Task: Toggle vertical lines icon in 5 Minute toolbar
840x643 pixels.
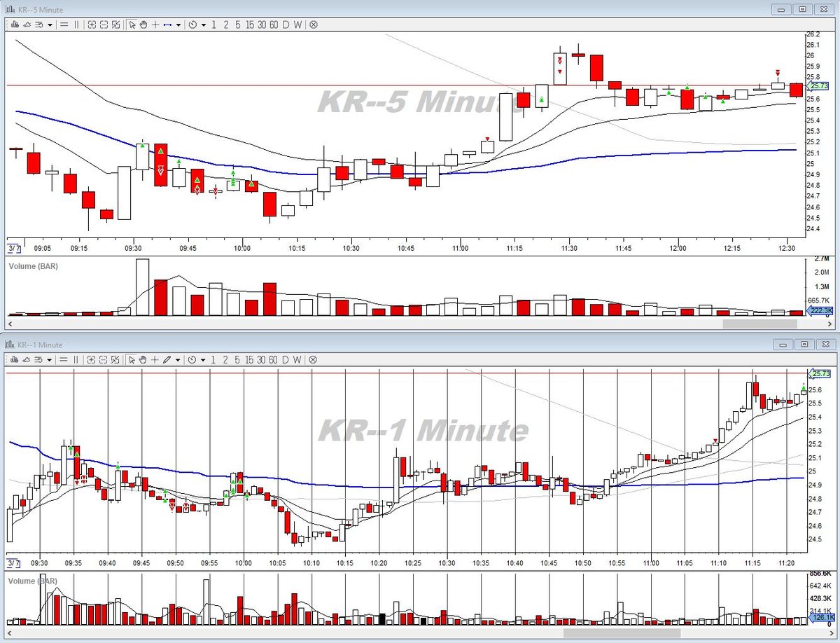Action: point(76,25)
